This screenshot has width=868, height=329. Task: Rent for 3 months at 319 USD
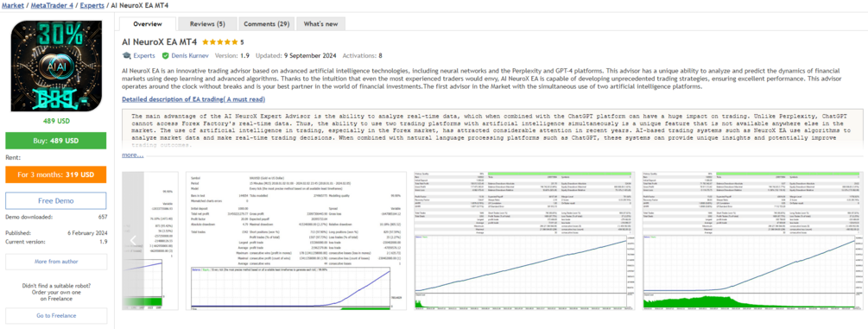point(56,174)
